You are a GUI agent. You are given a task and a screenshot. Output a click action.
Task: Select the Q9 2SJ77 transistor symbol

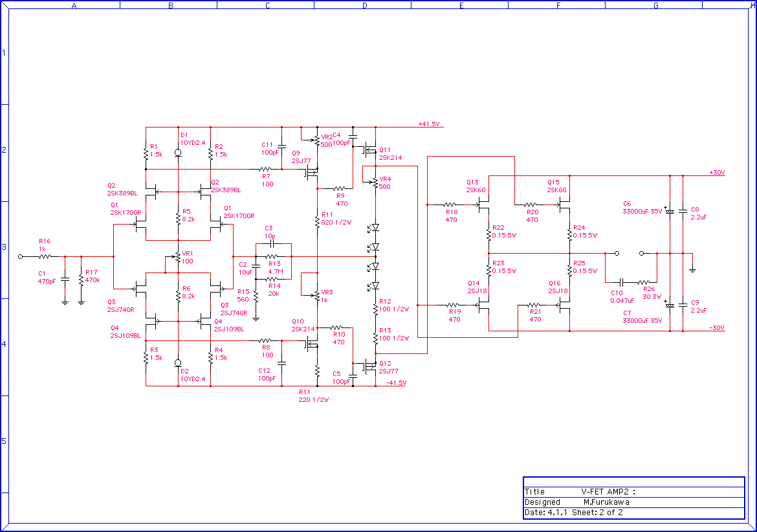point(311,172)
